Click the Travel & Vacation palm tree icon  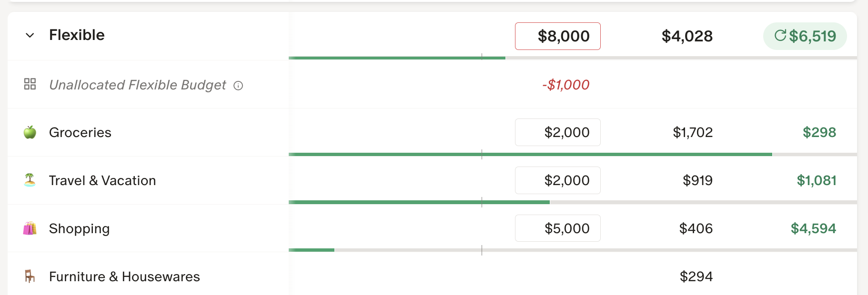[30, 180]
